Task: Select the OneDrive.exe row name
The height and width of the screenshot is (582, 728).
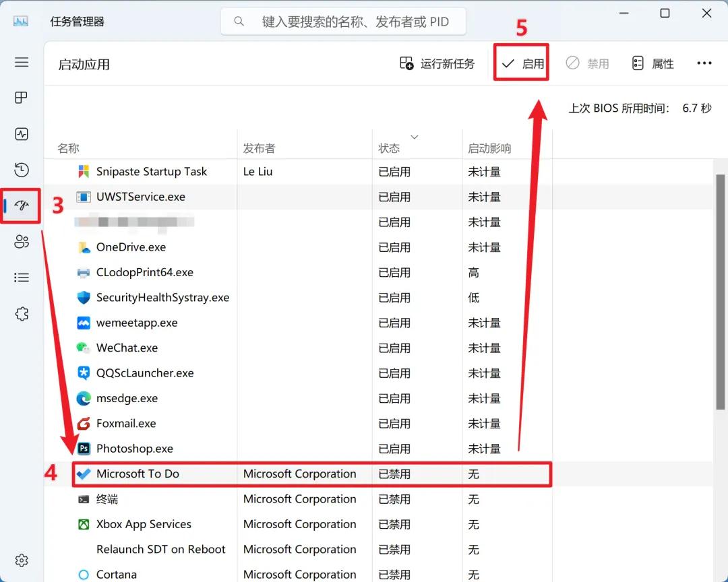Action: tap(131, 247)
